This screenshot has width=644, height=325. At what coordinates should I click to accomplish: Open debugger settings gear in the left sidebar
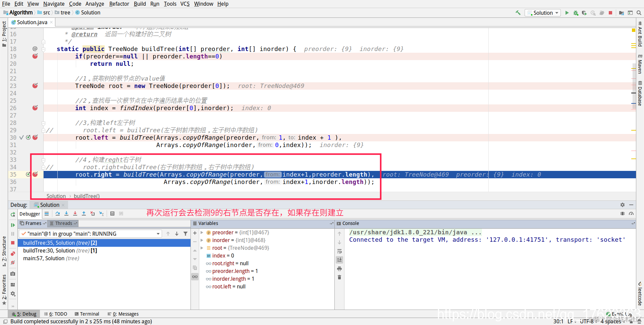point(13,294)
